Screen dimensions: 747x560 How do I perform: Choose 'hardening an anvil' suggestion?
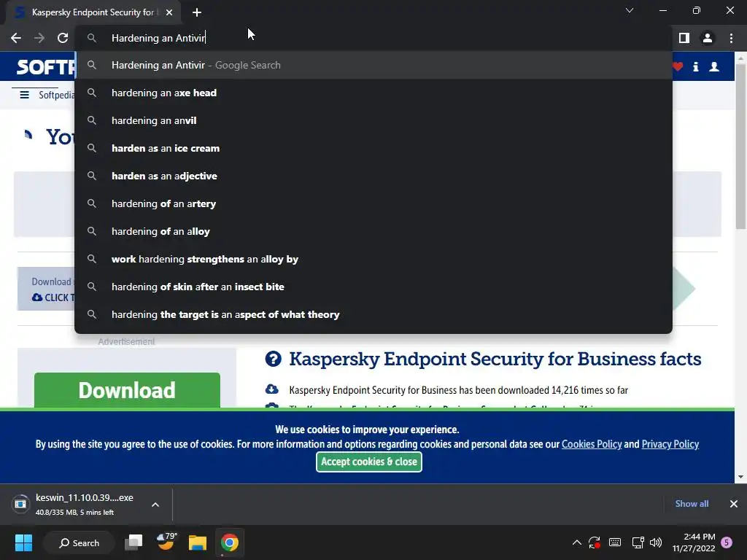point(373,120)
